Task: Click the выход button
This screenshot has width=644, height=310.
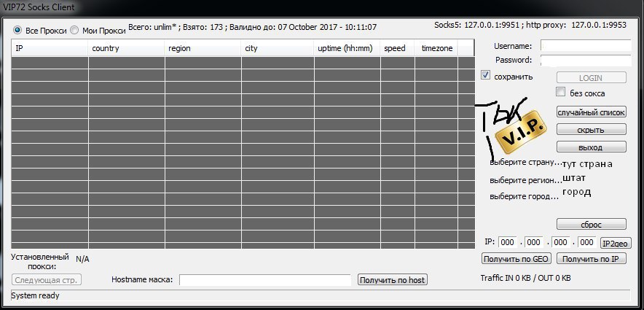Action: pyautogui.click(x=591, y=147)
